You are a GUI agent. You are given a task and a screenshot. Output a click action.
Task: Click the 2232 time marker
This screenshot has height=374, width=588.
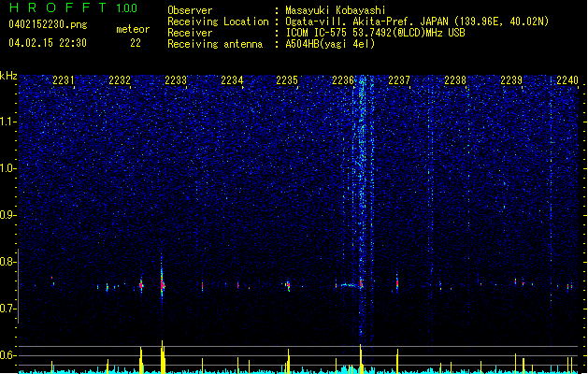tap(120, 80)
